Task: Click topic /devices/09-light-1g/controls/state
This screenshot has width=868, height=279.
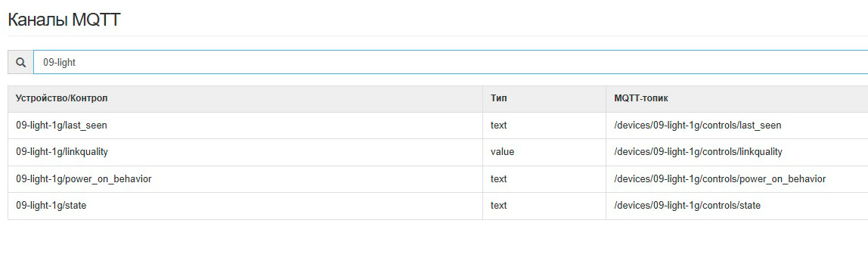Action: tap(687, 206)
